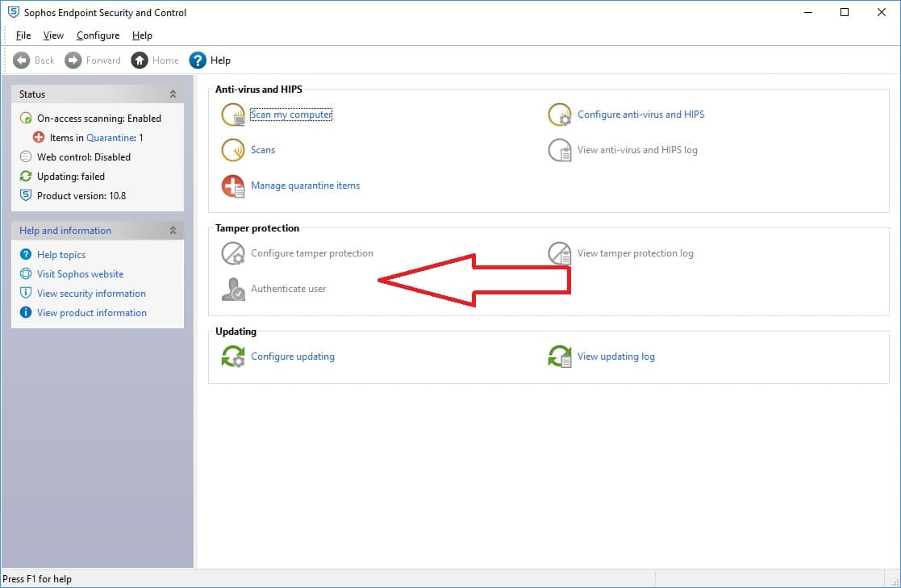Click the Authenticate user text
The image size is (901, 588).
[289, 289]
